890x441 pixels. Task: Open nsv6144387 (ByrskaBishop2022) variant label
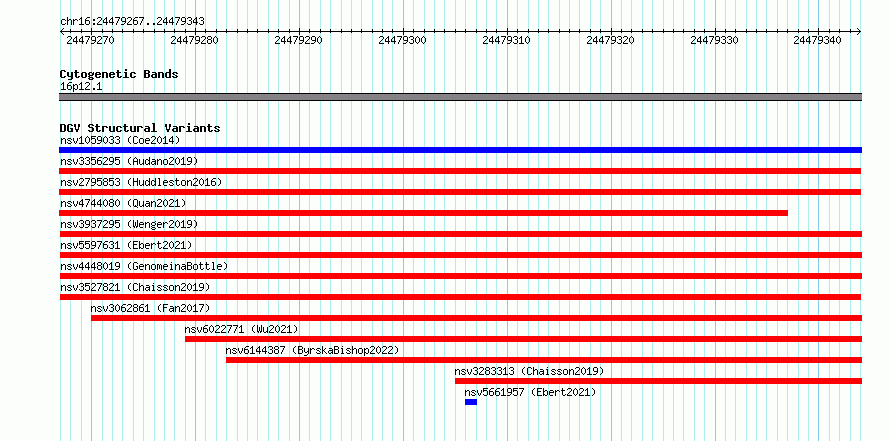[x=312, y=350]
